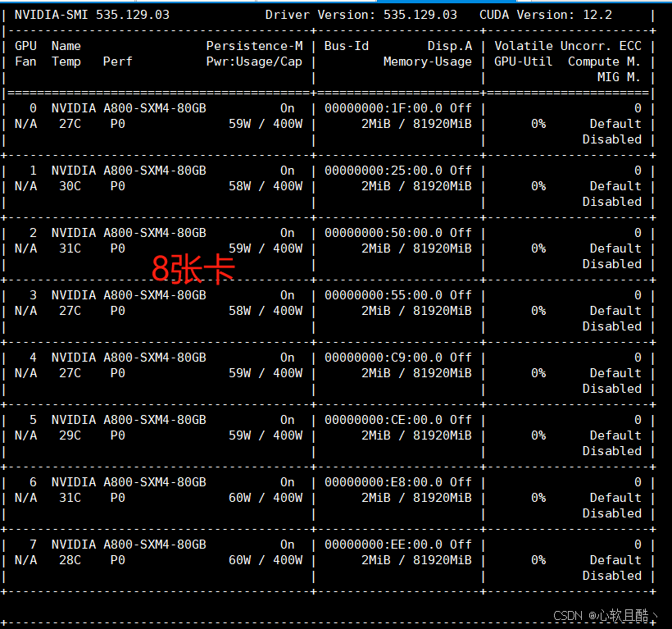672x629 pixels.
Task: Click the Driver Version 535.129.03 text
Action: click(x=361, y=15)
